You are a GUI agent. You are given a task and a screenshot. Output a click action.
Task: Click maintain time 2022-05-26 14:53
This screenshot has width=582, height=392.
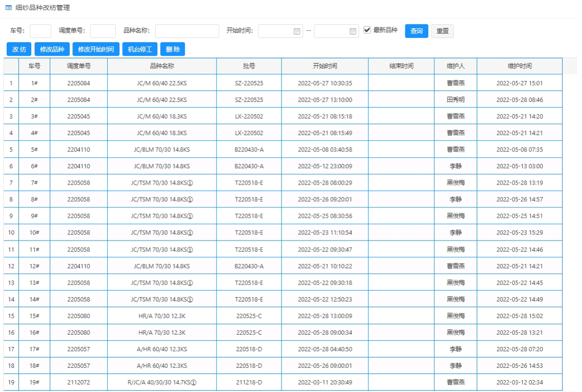(x=519, y=365)
